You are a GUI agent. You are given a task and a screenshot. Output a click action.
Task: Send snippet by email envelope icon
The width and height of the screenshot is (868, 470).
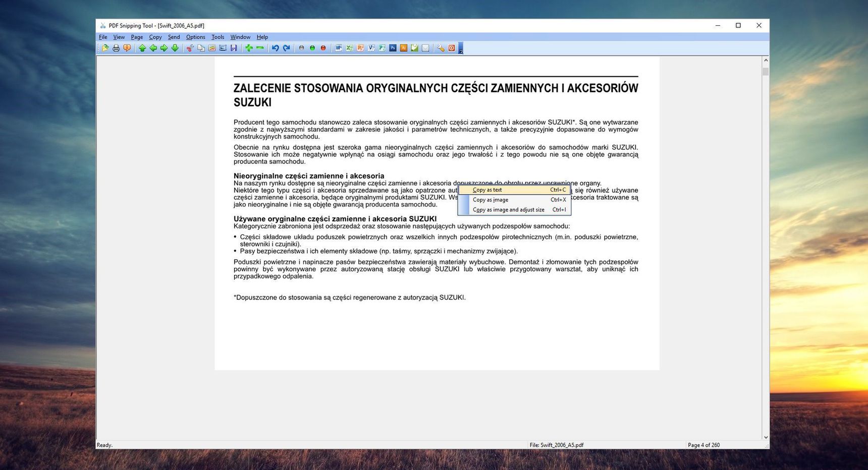point(425,48)
